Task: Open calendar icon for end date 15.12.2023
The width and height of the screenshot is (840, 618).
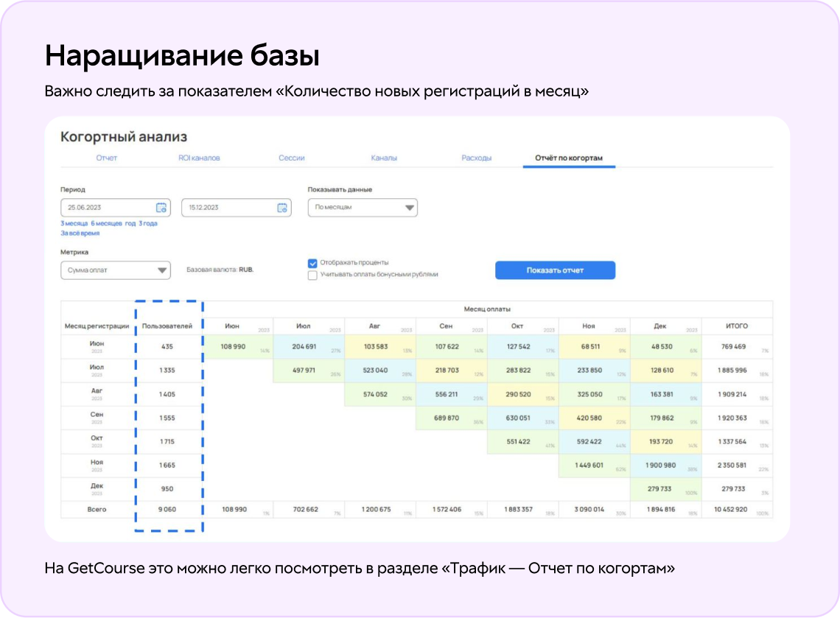Action: pos(281,208)
